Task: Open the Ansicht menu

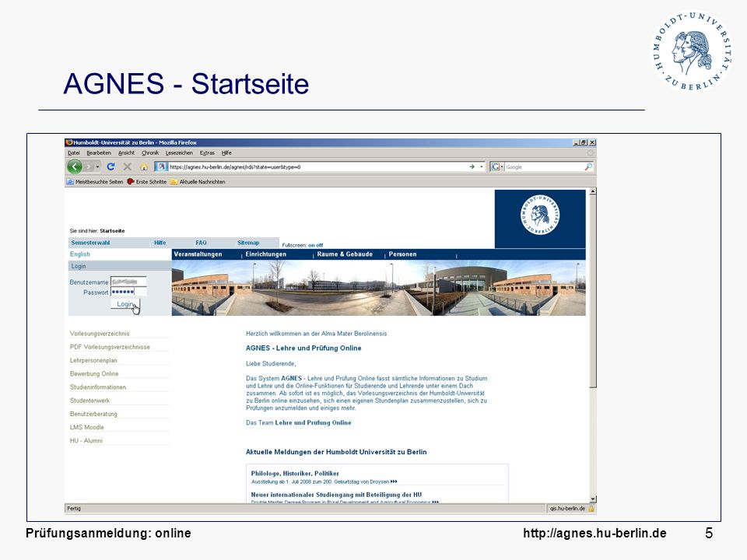Action: pos(126,153)
